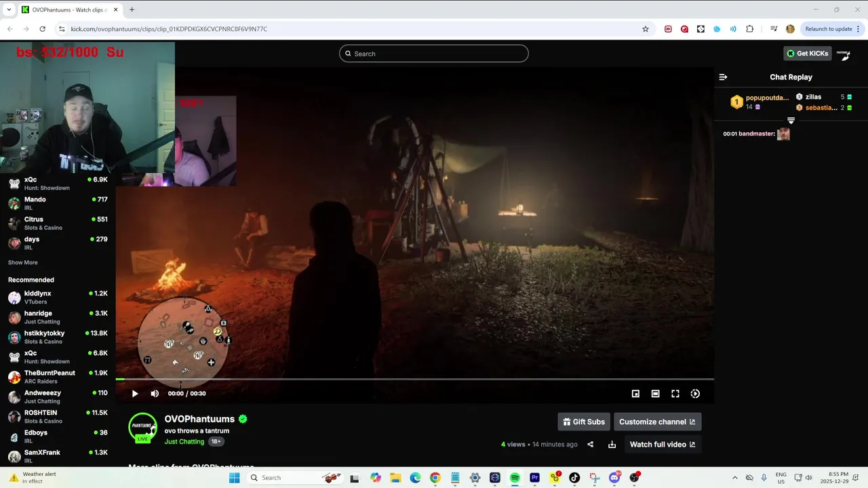Image resolution: width=868 pixels, height=488 pixels.
Task: Open the tab search dropdown arrow
Action: [x=9, y=9]
